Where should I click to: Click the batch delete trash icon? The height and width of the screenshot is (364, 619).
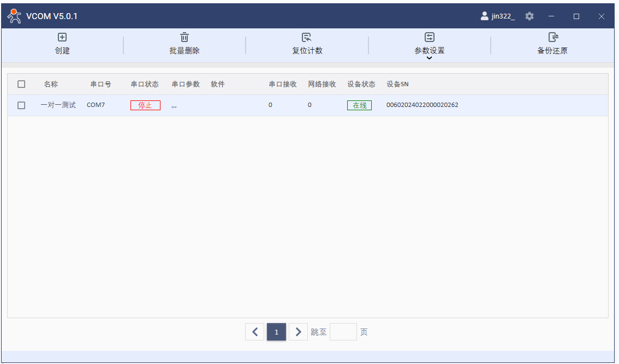click(x=184, y=37)
